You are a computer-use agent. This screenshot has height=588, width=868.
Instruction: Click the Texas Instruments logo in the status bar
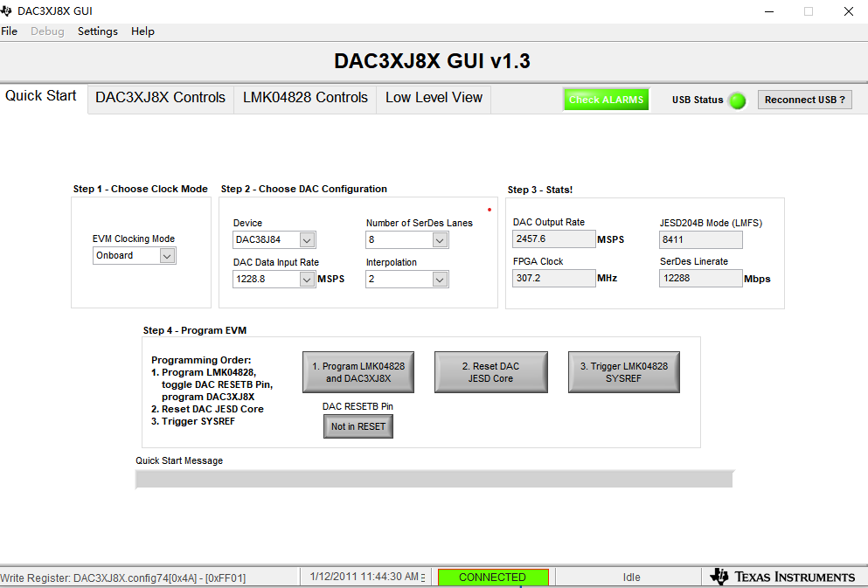click(782, 577)
